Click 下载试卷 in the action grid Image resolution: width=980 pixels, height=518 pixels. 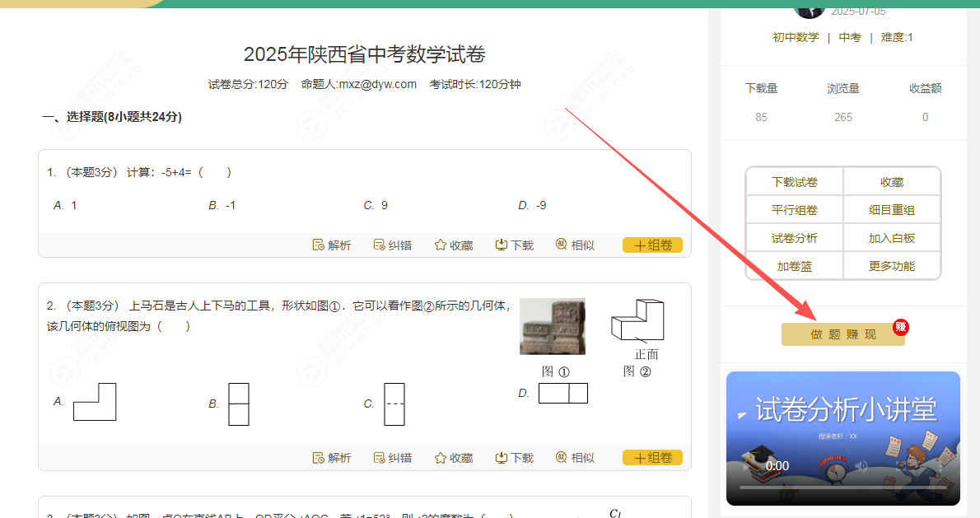point(794,182)
